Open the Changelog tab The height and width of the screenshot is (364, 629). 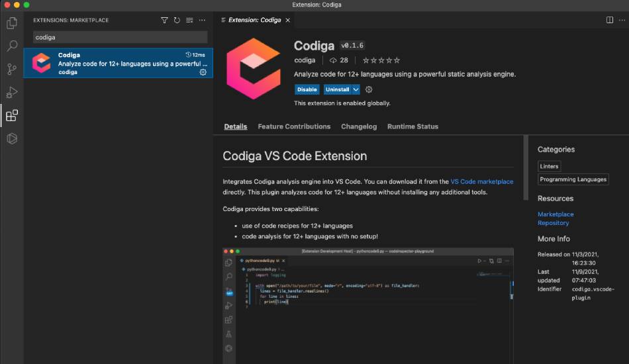click(x=359, y=126)
